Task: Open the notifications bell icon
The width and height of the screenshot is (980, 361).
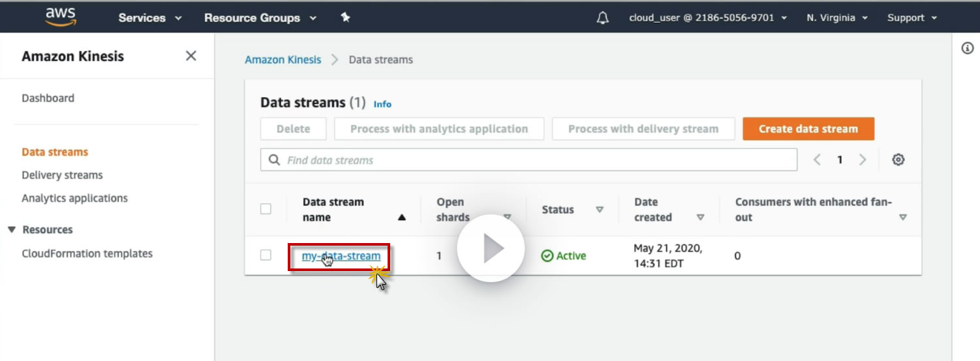Action: (603, 18)
